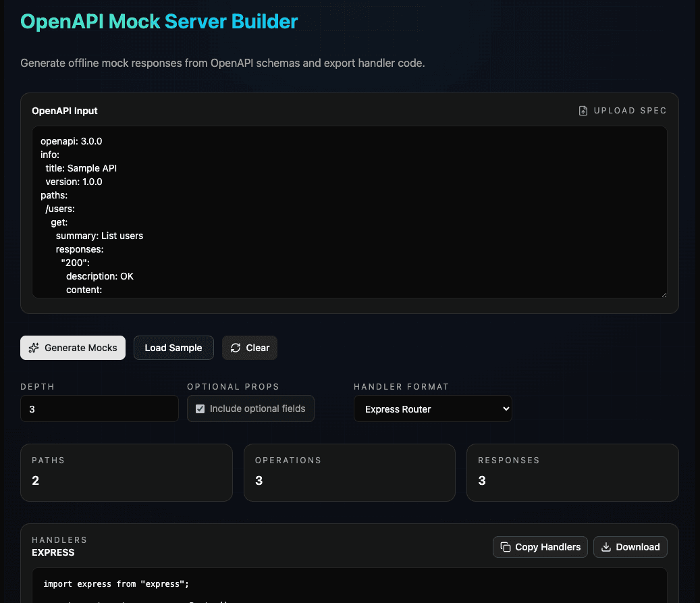The image size is (700, 603).
Task: Click inside the DEPTH input field
Action: (99, 409)
